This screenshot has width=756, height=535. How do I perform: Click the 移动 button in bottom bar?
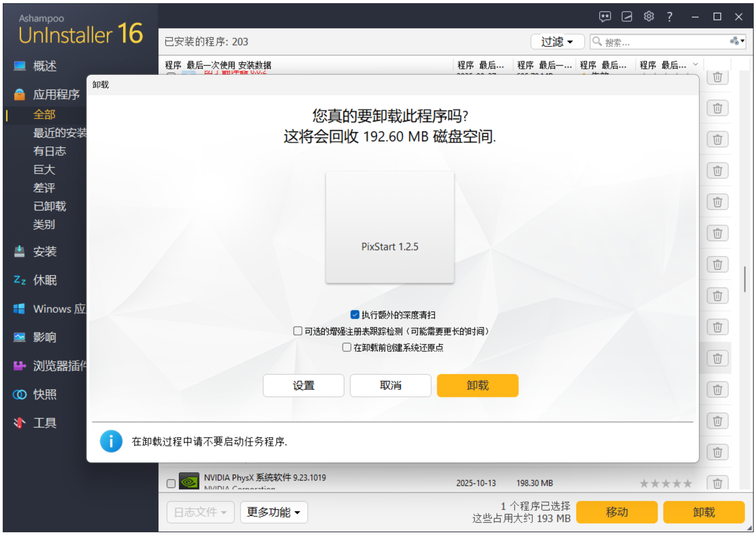point(617,512)
